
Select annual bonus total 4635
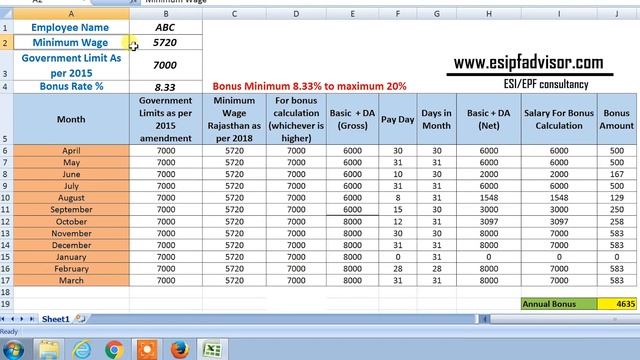click(617, 304)
